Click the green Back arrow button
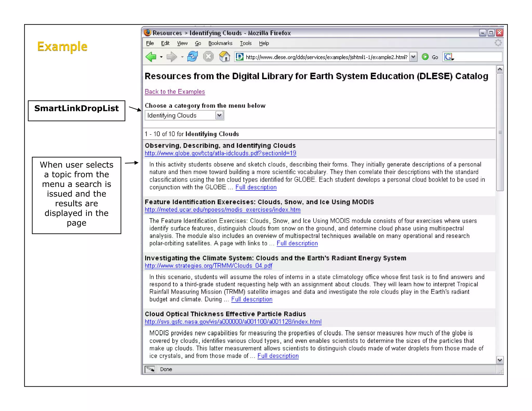Viewport: 532px width, 411px height. tap(151, 57)
